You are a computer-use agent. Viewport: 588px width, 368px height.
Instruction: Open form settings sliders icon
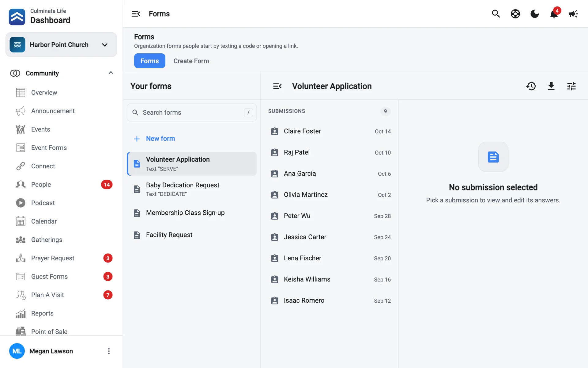point(571,86)
